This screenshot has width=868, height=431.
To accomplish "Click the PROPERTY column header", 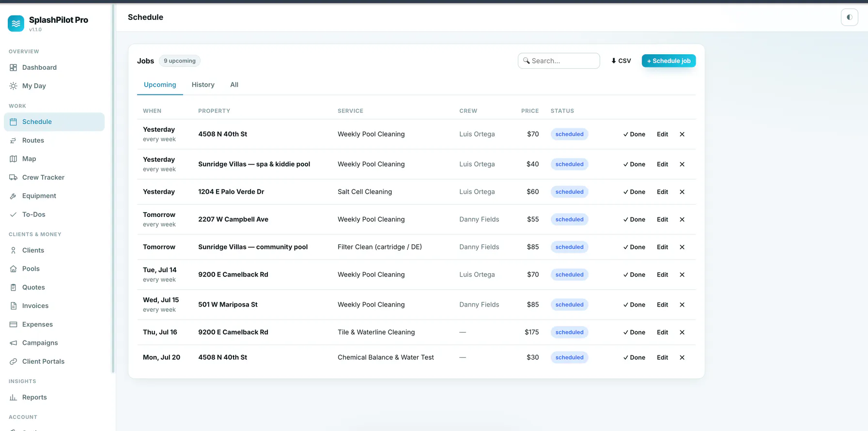I will [x=214, y=111].
